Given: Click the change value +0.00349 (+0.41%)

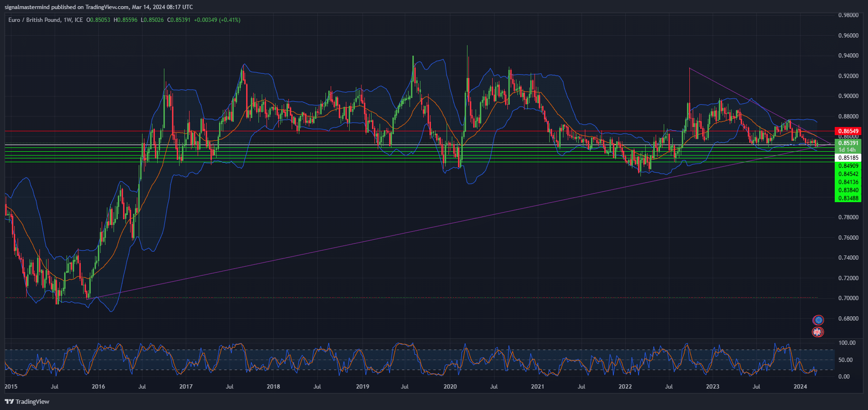Looking at the screenshot, I should [x=217, y=20].
